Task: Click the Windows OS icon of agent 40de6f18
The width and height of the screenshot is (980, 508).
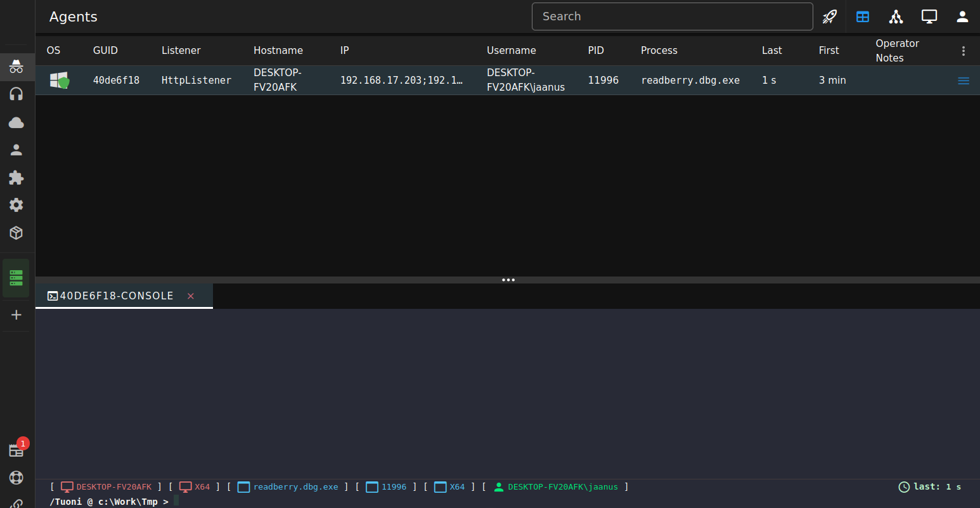Action: click(60, 80)
